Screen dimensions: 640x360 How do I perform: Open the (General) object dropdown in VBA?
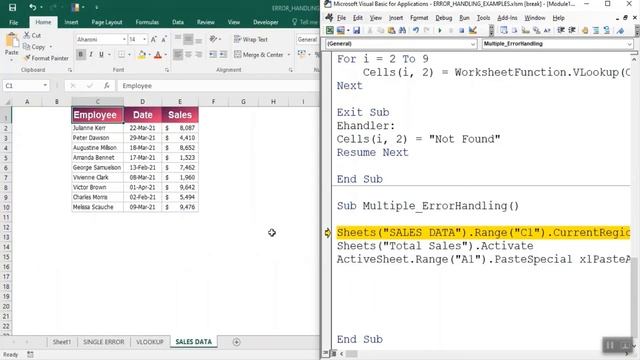pyautogui.click(x=473, y=44)
